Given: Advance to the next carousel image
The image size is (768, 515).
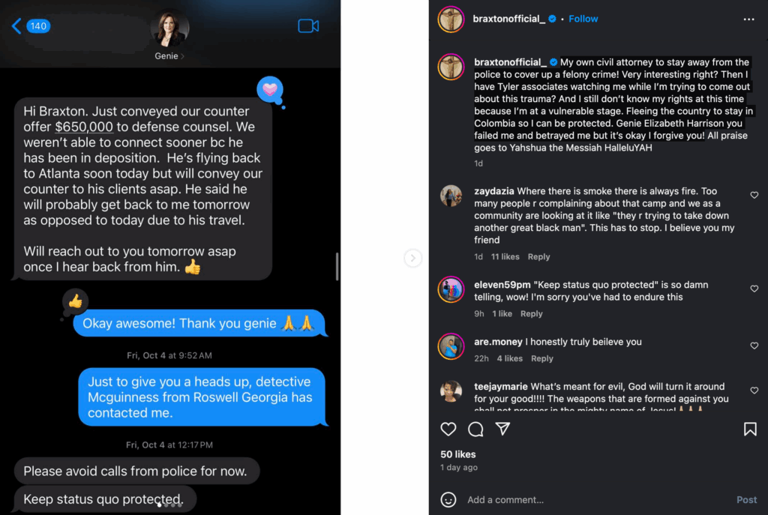Looking at the screenshot, I should tap(412, 258).
